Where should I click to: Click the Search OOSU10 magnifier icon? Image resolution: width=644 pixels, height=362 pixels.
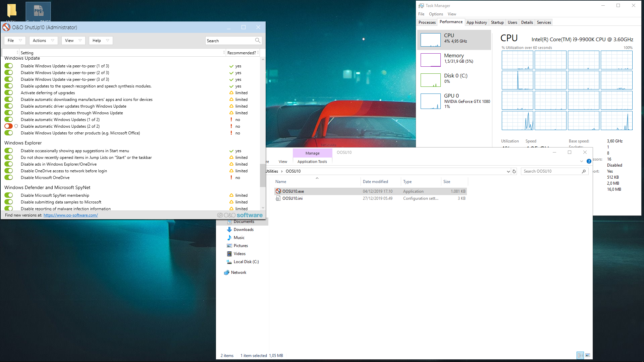584,171
